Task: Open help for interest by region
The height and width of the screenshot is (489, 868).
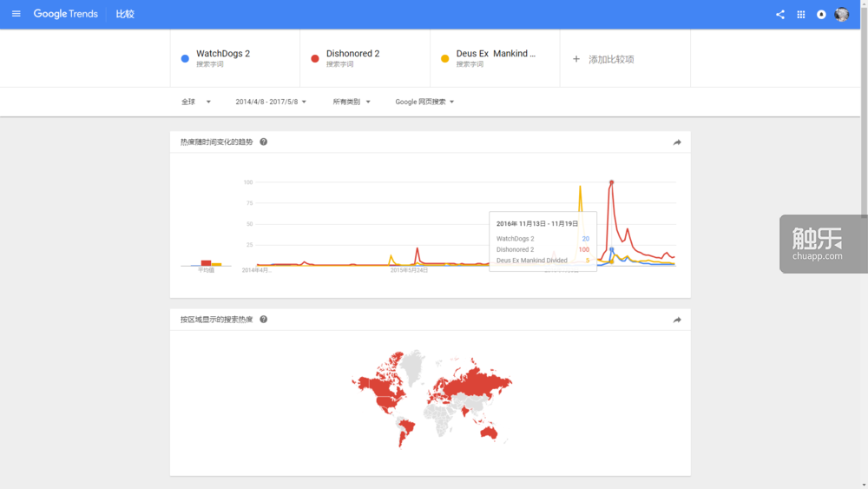Action: 264,320
